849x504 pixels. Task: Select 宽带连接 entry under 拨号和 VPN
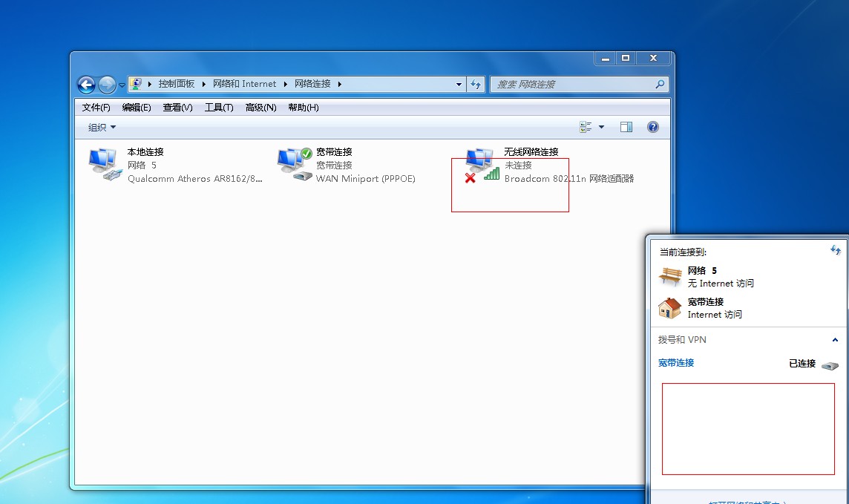(676, 363)
